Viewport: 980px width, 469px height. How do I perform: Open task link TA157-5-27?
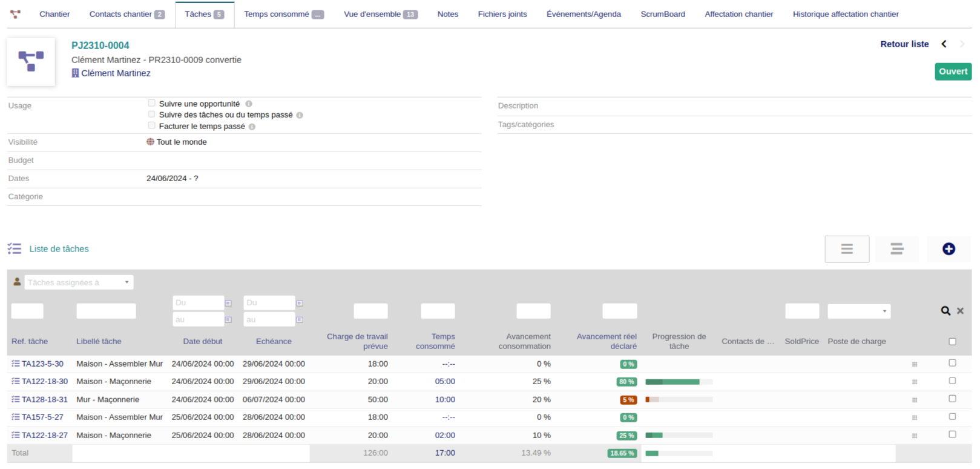click(x=42, y=417)
